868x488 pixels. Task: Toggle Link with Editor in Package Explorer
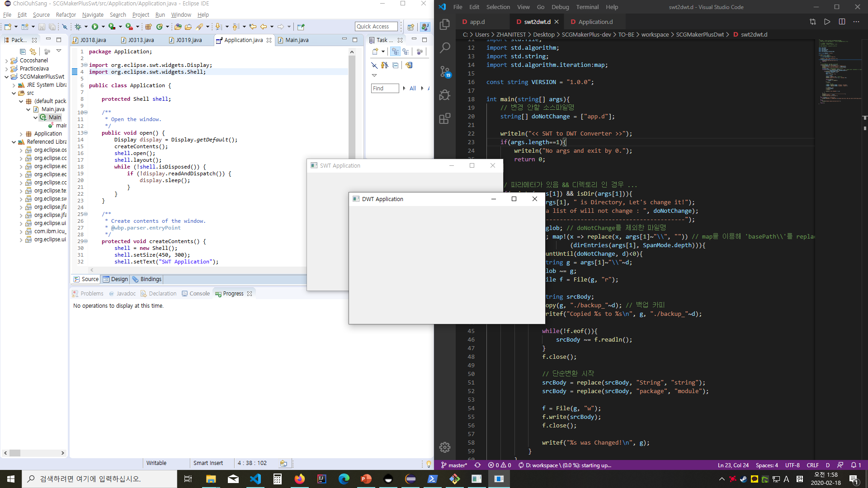click(x=33, y=52)
